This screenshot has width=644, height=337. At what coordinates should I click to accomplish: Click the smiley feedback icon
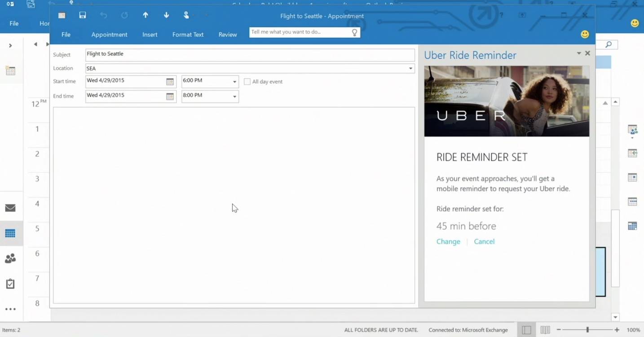pyautogui.click(x=585, y=35)
